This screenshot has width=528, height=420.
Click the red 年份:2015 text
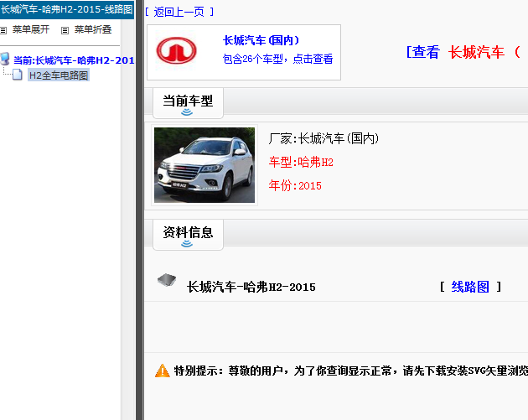(x=295, y=185)
